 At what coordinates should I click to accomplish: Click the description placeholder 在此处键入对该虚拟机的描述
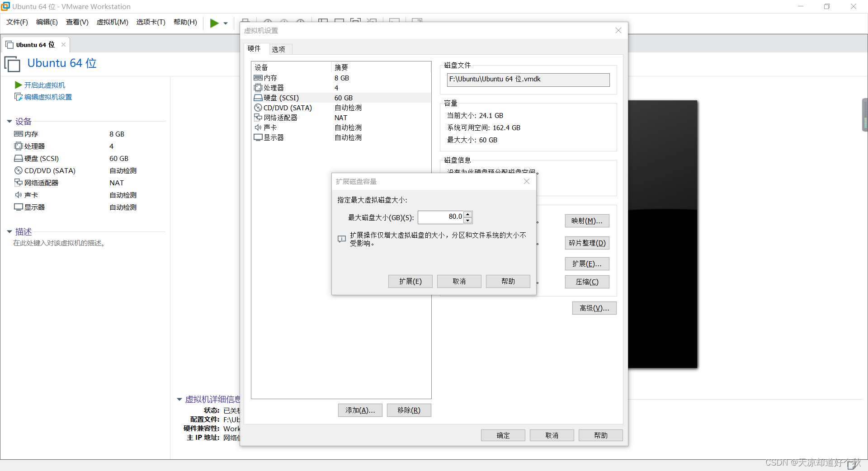tap(59, 243)
